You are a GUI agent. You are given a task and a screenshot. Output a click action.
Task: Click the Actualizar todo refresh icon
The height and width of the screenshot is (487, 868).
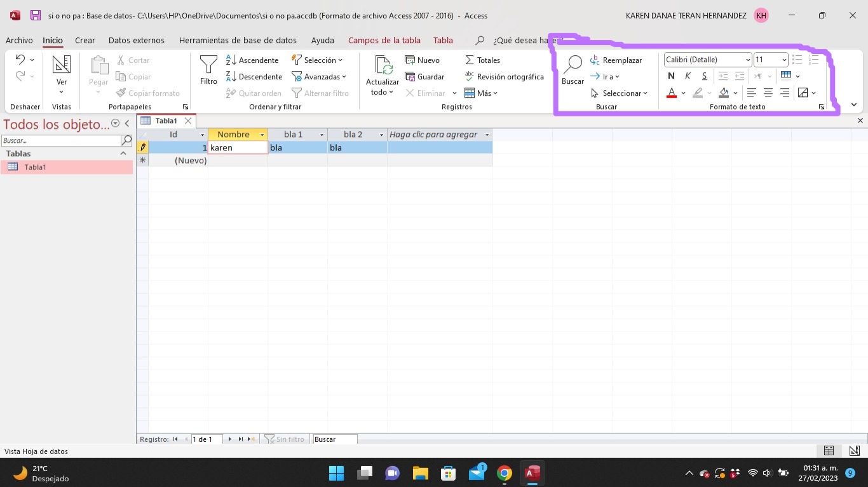[x=383, y=65]
